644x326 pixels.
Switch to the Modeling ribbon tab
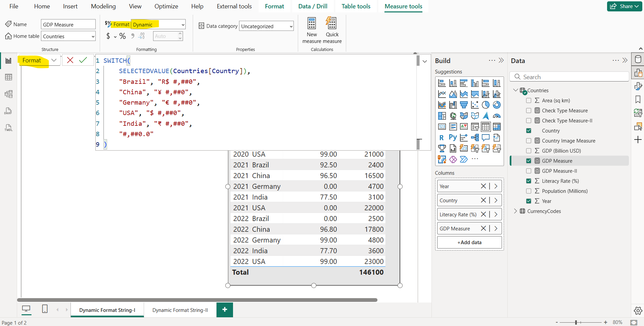pos(103,6)
